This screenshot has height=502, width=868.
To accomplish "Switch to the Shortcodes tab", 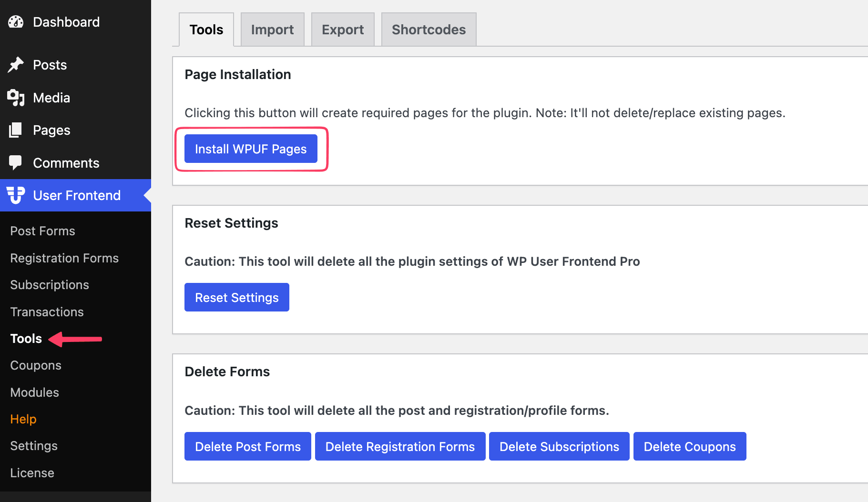I will pyautogui.click(x=429, y=30).
